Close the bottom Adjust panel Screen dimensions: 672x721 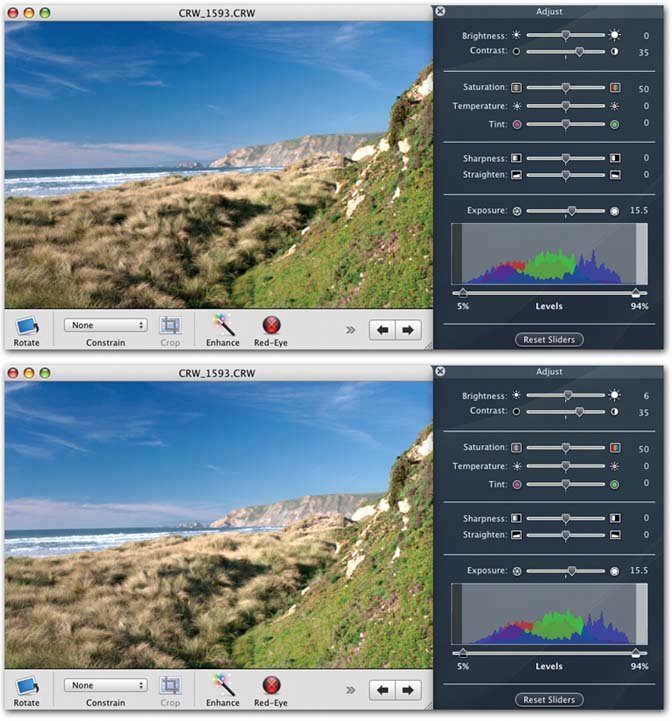(440, 371)
